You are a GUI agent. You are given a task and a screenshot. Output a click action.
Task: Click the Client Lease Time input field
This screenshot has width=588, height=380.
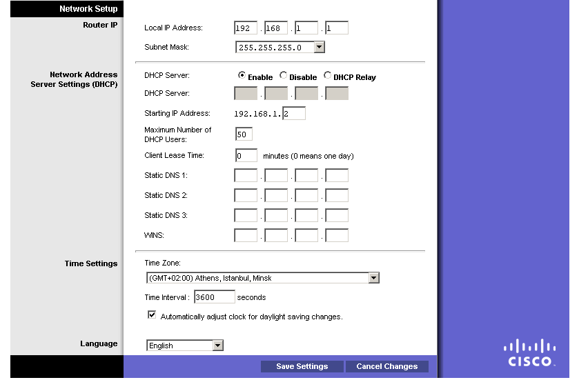point(246,156)
